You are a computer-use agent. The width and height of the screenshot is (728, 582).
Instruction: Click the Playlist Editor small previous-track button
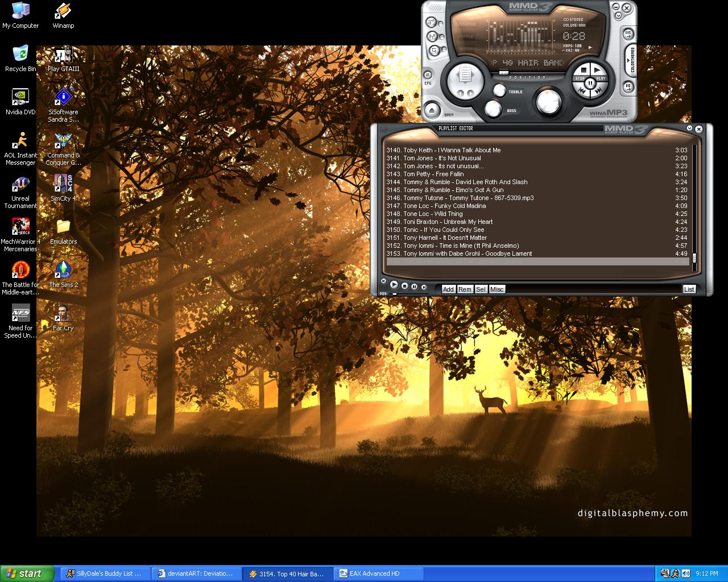click(383, 281)
